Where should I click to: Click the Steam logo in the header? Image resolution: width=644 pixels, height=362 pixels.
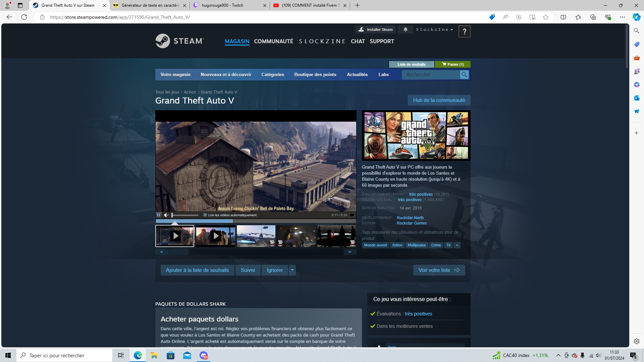click(x=179, y=41)
